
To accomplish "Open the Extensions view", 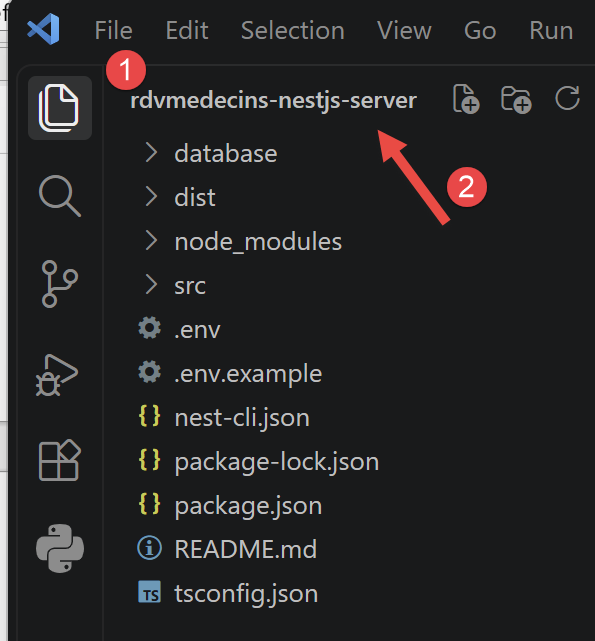I will click(x=60, y=460).
